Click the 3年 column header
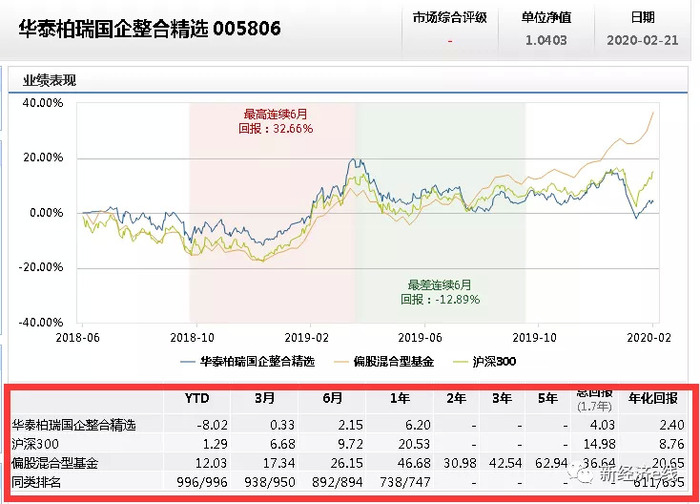The height and width of the screenshot is (504, 700). tap(502, 398)
